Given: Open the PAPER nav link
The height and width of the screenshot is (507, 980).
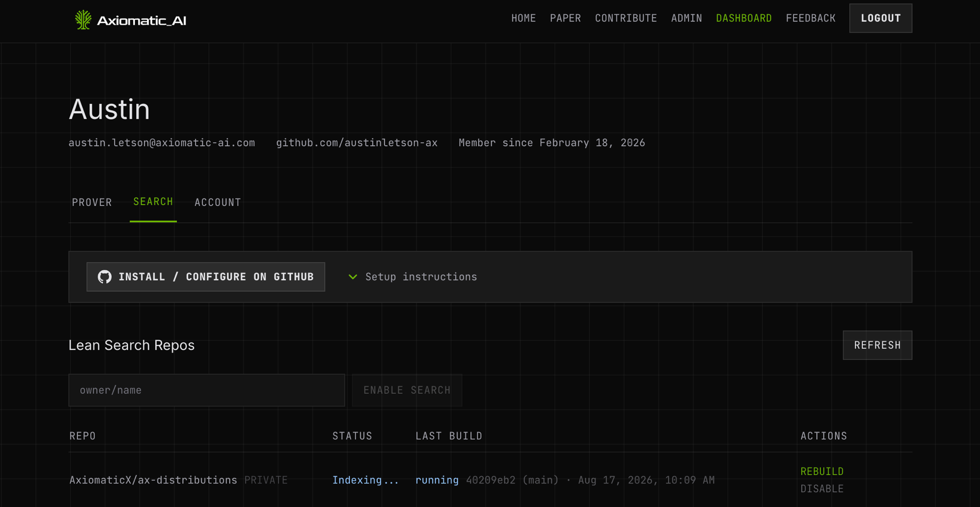Looking at the screenshot, I should (x=565, y=18).
